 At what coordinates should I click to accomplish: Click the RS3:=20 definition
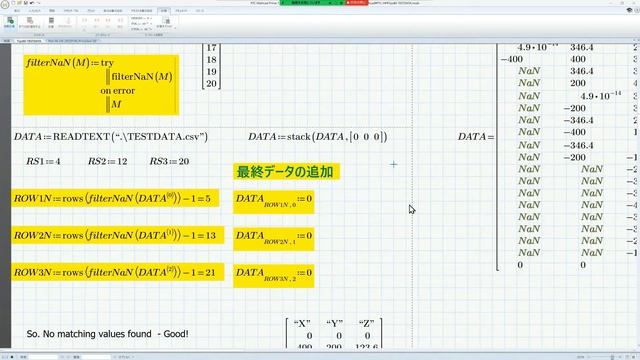169,161
